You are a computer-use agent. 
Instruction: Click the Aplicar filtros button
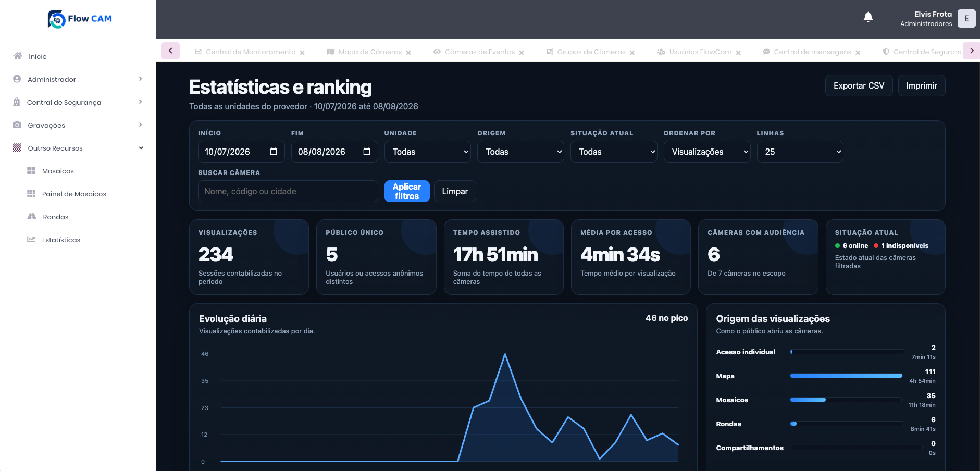click(407, 191)
